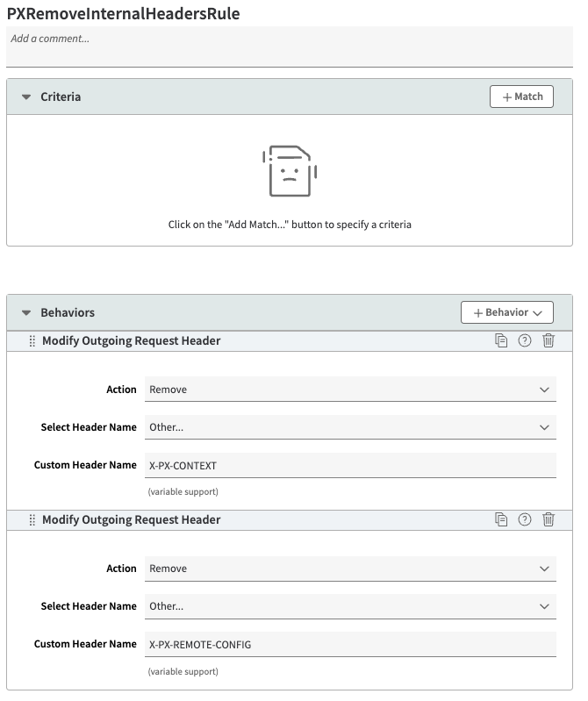Edit the X-PX-REMOTE-CONFIG custom header name field
This screenshot has width=588, height=701.
pos(350,644)
